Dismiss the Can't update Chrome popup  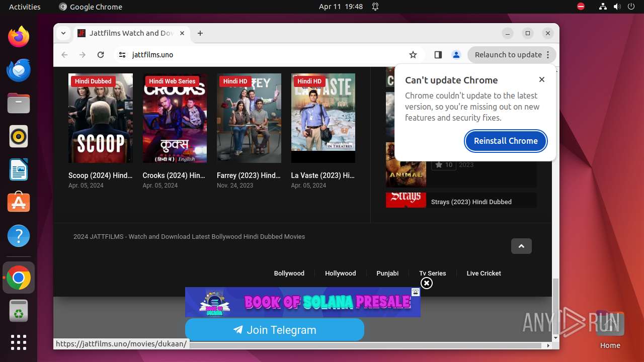[542, 79]
